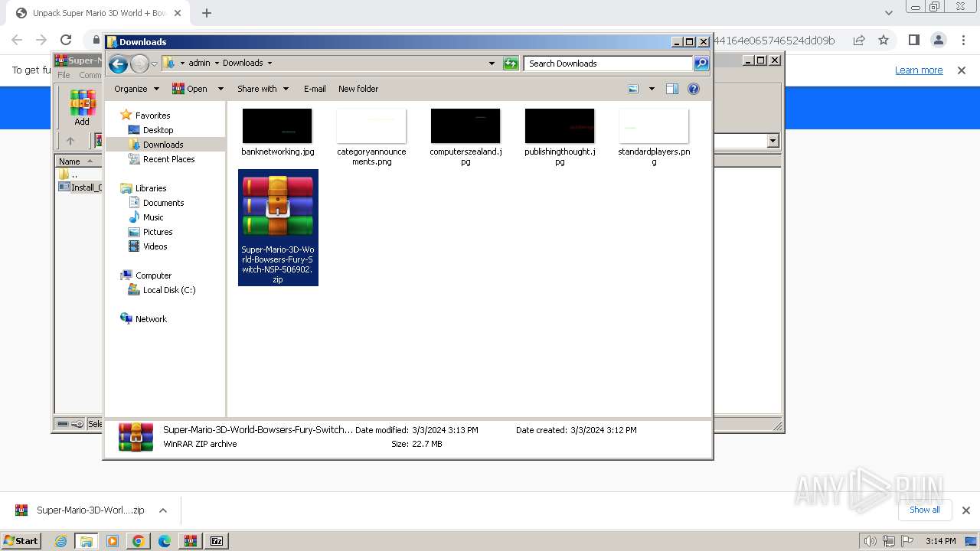Viewport: 980px width, 551px height.
Task: Select Downloads in navigation pane
Action: click(x=162, y=145)
